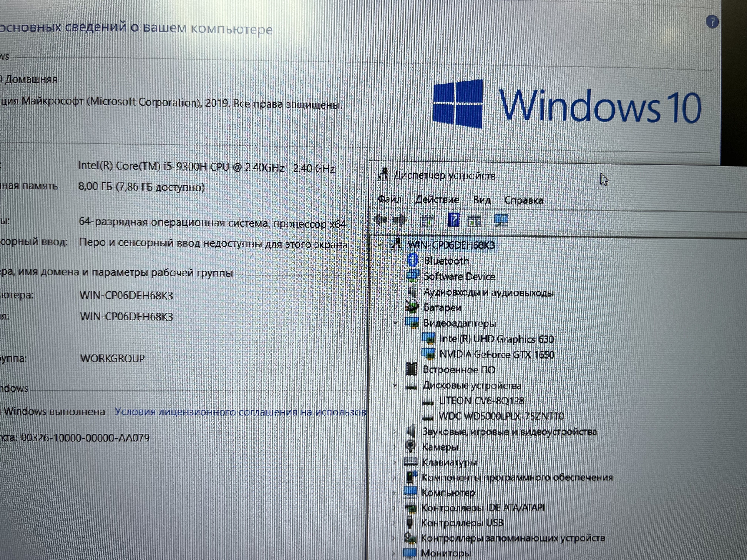
Task: Expand the Контроллеры IDE ATA/ATAPI branch
Action: click(x=394, y=508)
